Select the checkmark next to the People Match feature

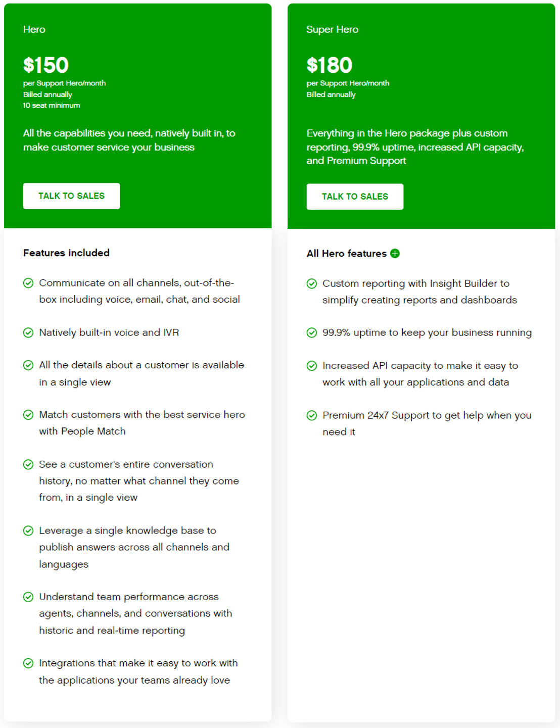pos(28,415)
